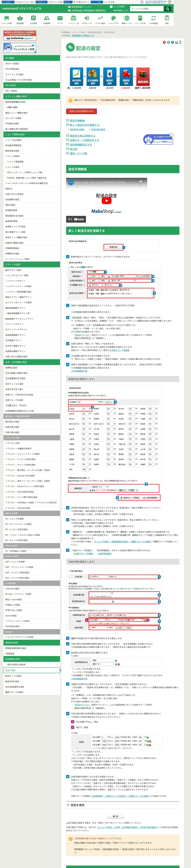This screenshot has height=868, width=191.
Task: Jump to 表示例 anchor
Action: click(x=74, y=149)
